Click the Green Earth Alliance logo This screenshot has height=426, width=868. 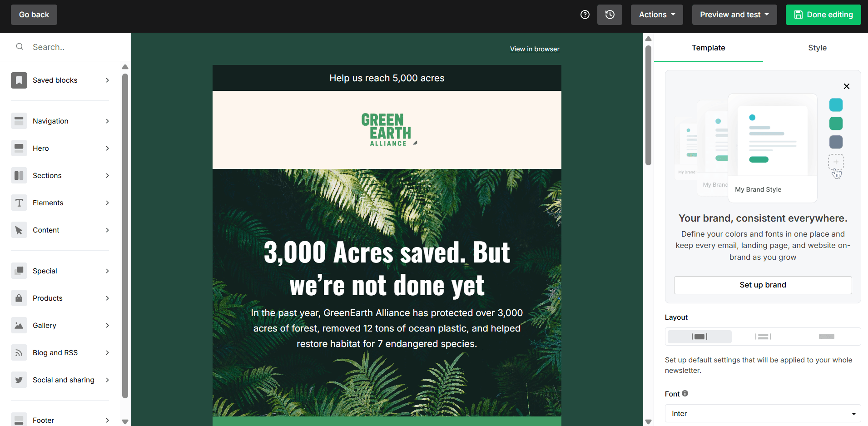point(387,129)
